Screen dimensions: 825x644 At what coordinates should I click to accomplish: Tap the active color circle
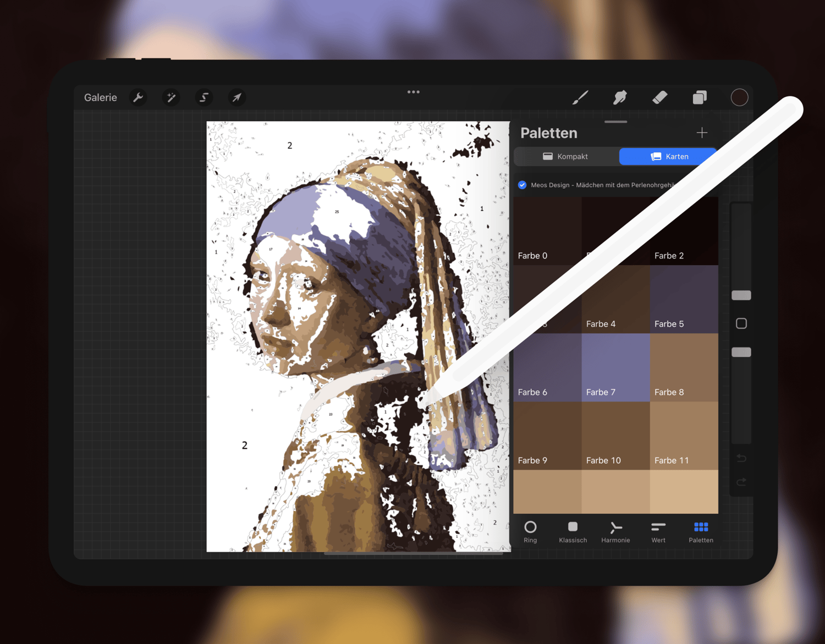[x=739, y=97]
